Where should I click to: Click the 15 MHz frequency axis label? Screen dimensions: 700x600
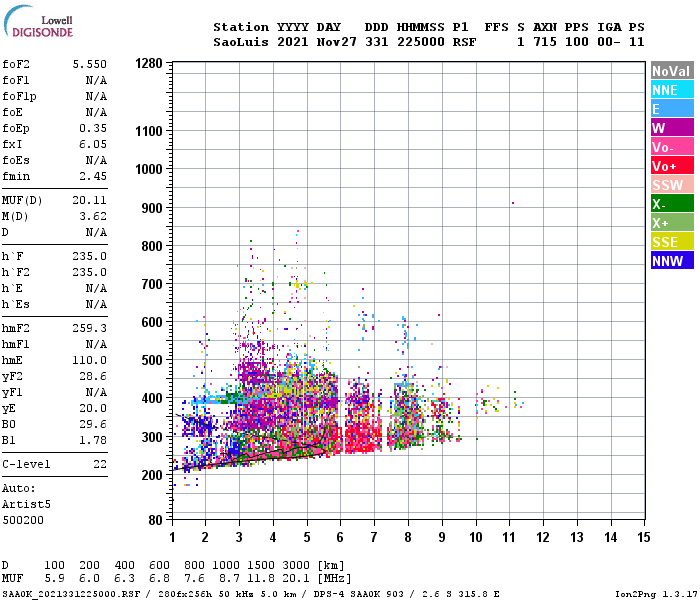click(x=644, y=537)
